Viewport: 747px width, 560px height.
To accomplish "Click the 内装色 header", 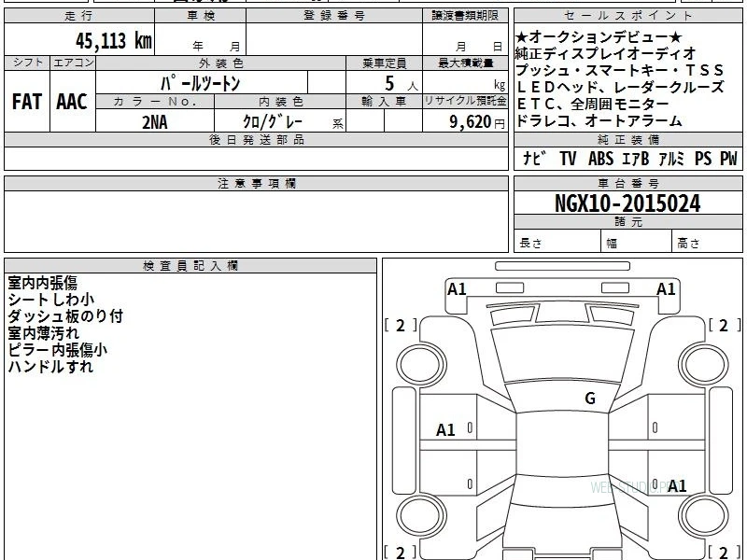I will click(280, 102).
